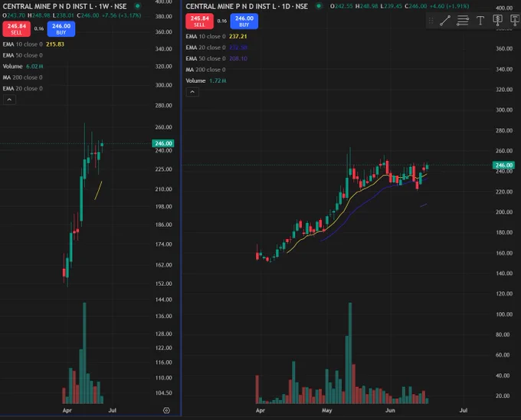Select MA 200 close legend in daily chart

click(x=205, y=70)
